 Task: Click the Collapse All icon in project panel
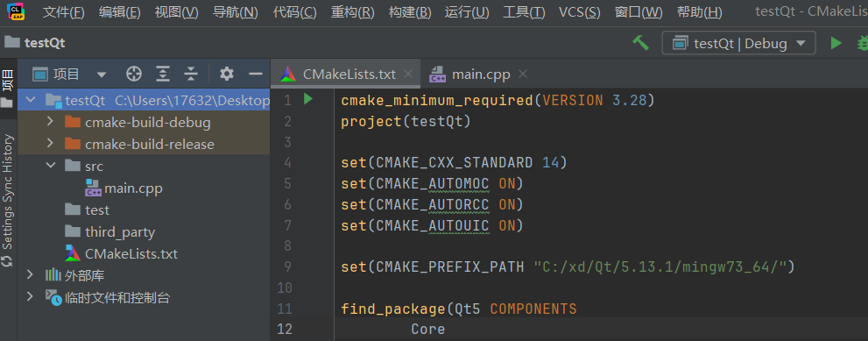point(191,74)
